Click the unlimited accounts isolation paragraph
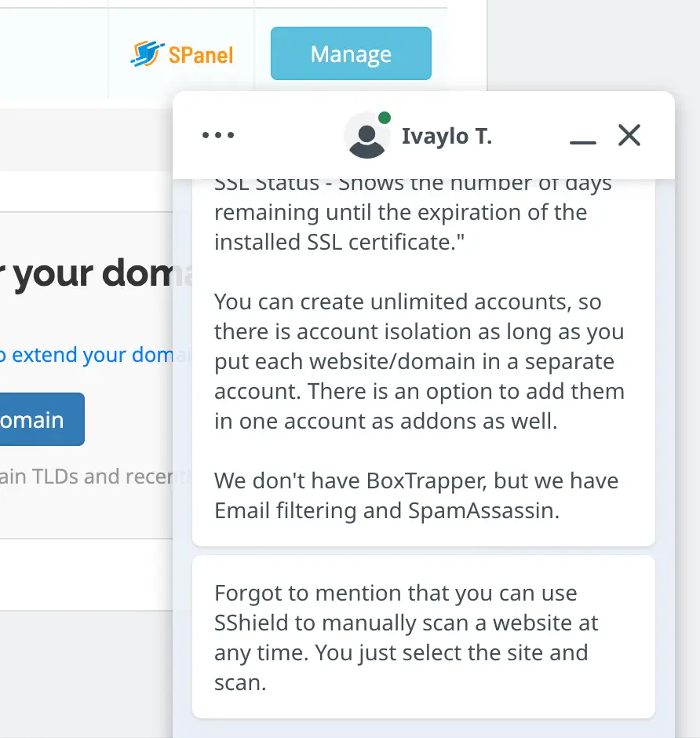This screenshot has height=738, width=700. (x=419, y=361)
